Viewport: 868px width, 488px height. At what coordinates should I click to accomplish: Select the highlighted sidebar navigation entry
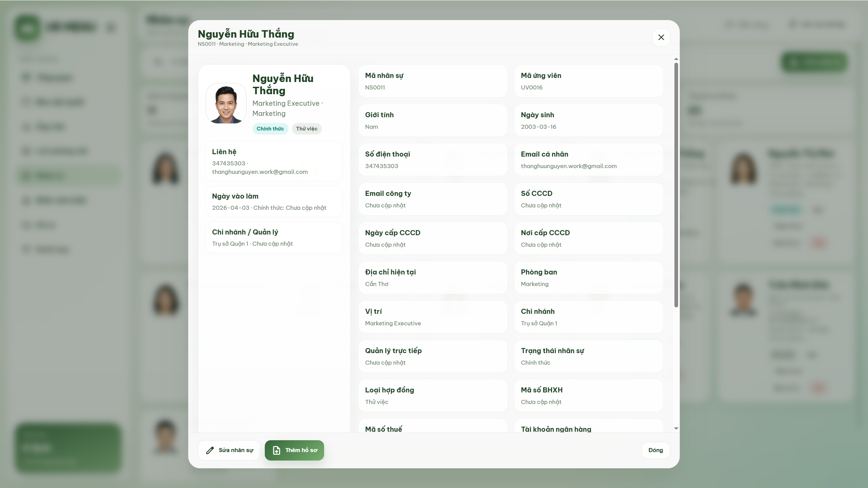68,175
